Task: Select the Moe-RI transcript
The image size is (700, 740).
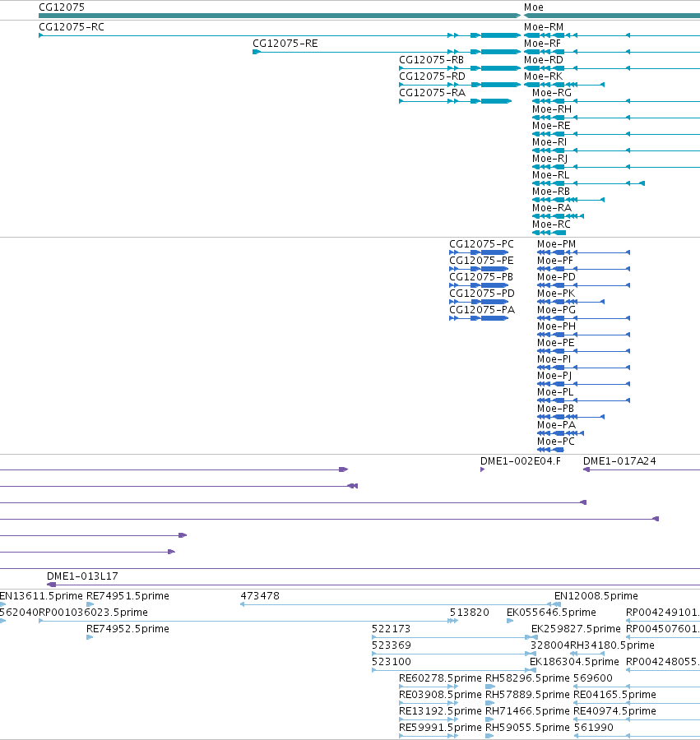Action: click(x=549, y=142)
